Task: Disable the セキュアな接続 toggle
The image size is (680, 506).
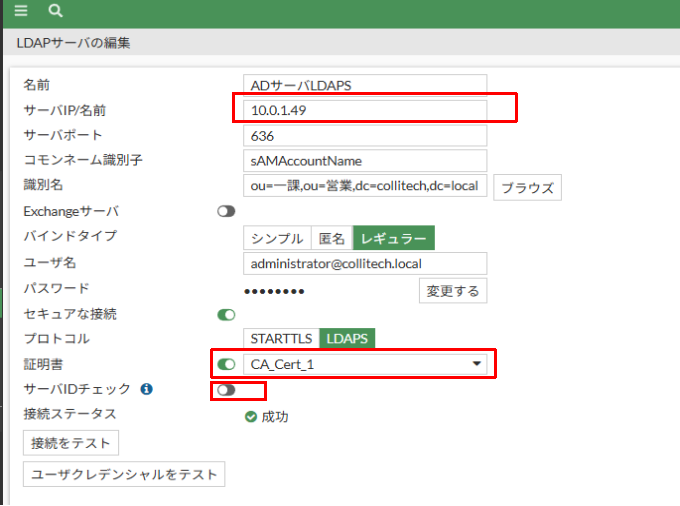Action: coord(226,314)
